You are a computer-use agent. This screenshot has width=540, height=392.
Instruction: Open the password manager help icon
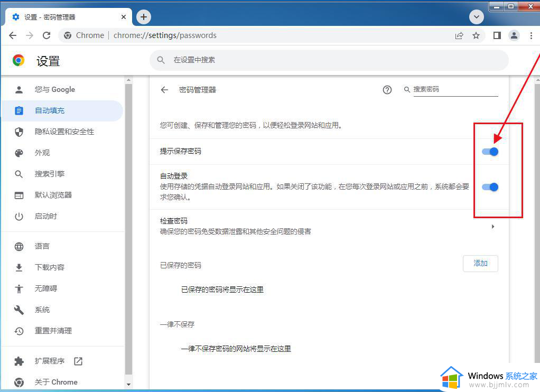[387, 90]
